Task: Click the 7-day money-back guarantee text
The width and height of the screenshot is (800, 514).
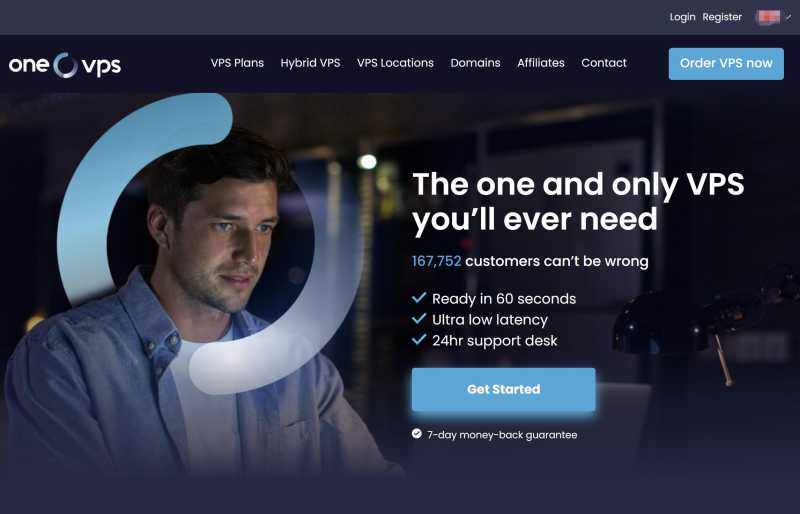Action: click(x=502, y=435)
